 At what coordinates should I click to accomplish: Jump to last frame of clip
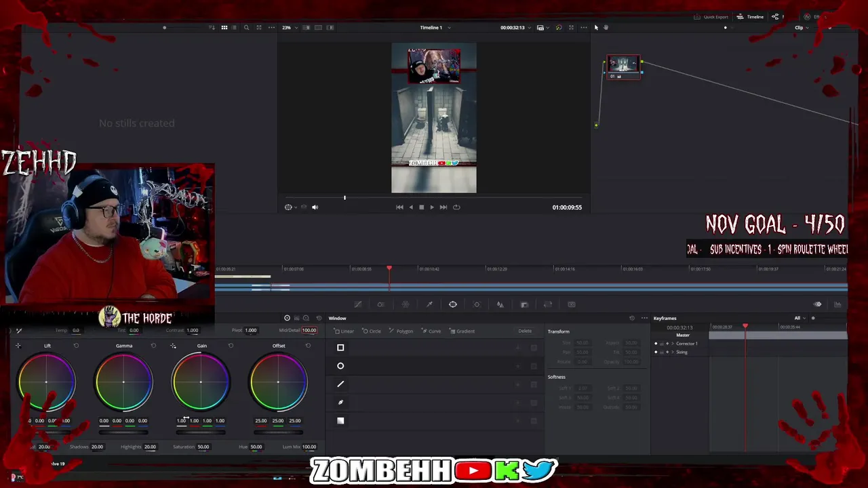pyautogui.click(x=443, y=207)
